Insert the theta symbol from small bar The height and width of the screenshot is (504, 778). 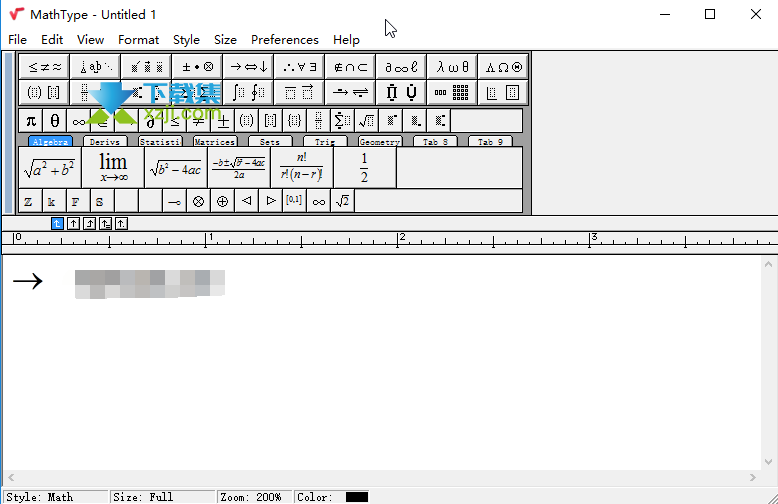coord(55,121)
